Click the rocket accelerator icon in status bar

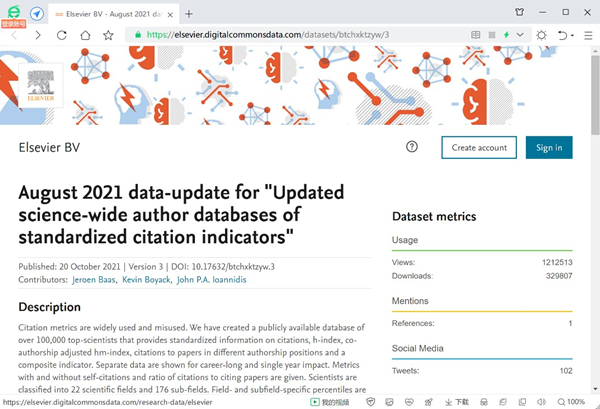click(x=428, y=402)
